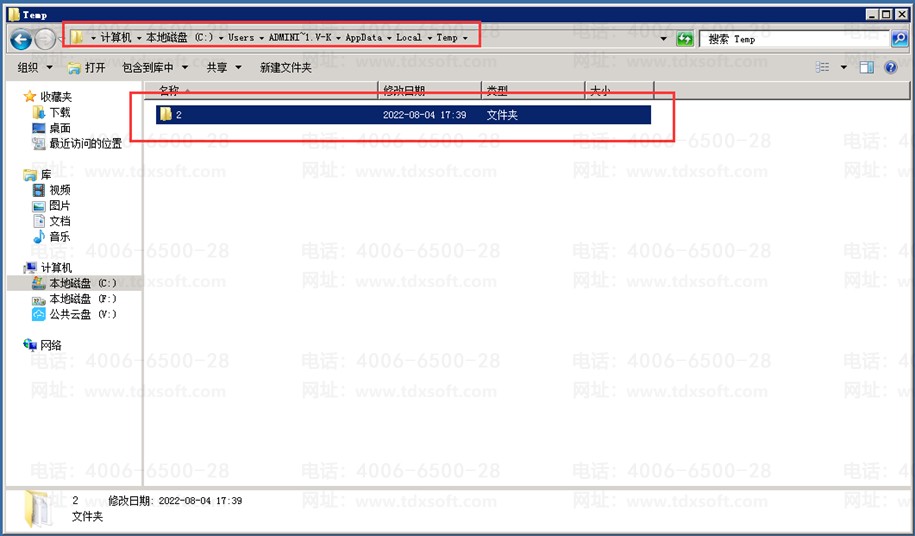Image resolution: width=915 pixels, height=536 pixels.
Task: Click 本地磁盘 (C:) in the address path
Action: [x=180, y=37]
